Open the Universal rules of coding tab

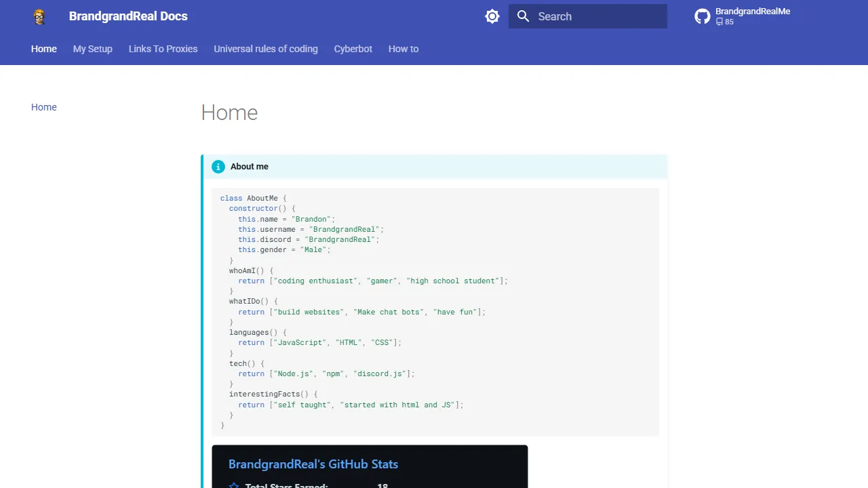tap(266, 49)
